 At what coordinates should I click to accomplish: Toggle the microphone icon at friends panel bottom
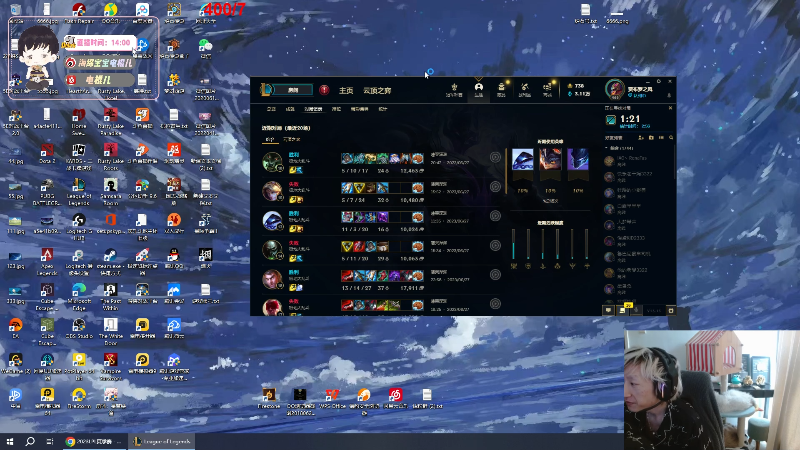pyautogui.click(x=636, y=310)
